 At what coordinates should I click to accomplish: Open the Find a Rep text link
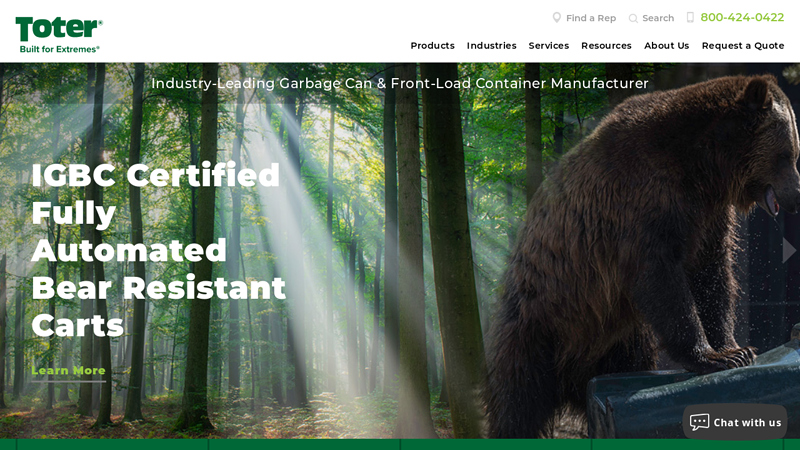pyautogui.click(x=591, y=18)
